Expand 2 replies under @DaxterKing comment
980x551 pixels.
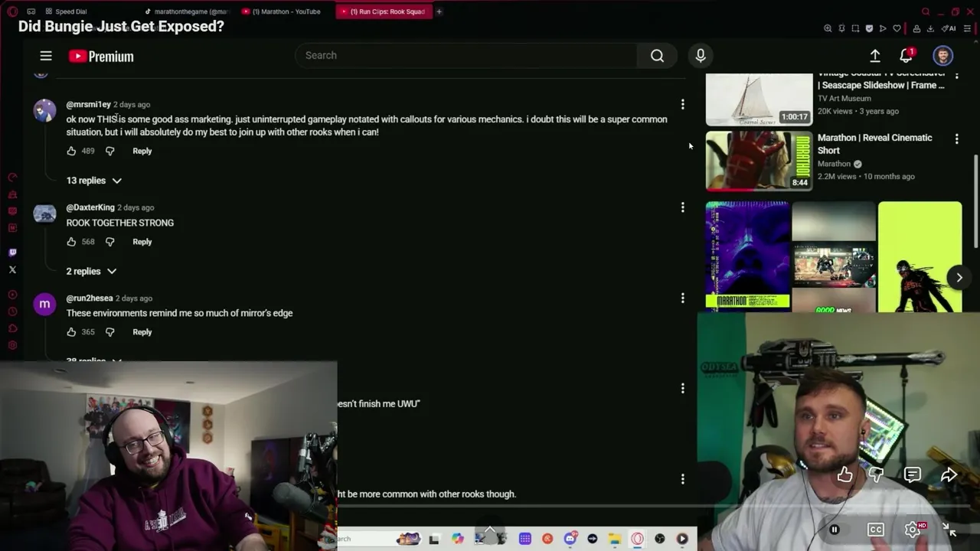91,271
